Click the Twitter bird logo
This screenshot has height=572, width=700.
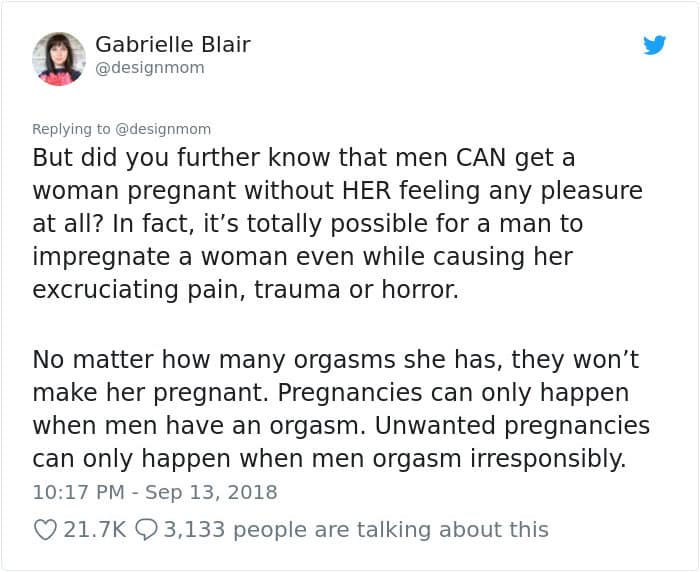tap(654, 45)
